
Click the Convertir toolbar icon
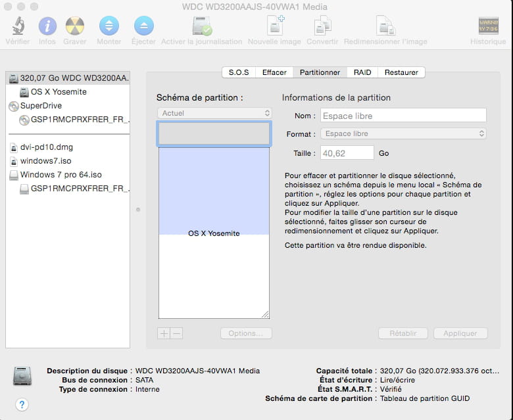coord(322,26)
